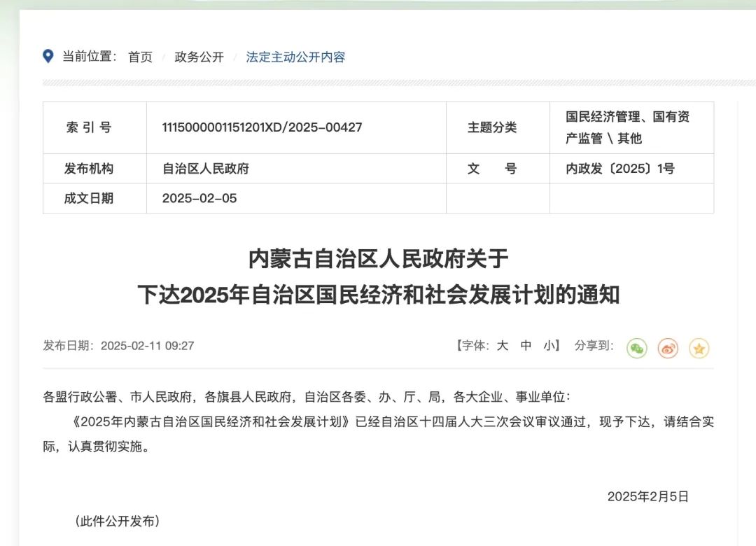Set font size to 大
The height and width of the screenshot is (546, 756).
coord(503,345)
